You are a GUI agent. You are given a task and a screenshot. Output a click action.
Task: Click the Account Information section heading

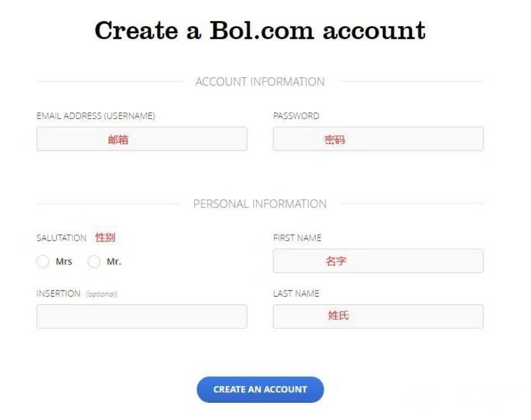coord(260,82)
